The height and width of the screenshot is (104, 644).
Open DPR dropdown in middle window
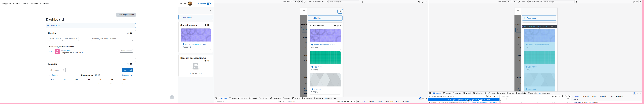point(311,2)
